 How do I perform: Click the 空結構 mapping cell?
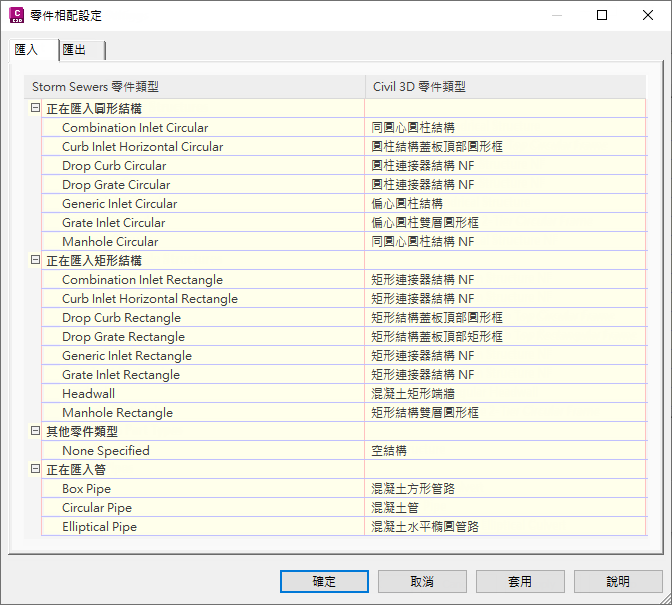pyautogui.click(x=506, y=451)
